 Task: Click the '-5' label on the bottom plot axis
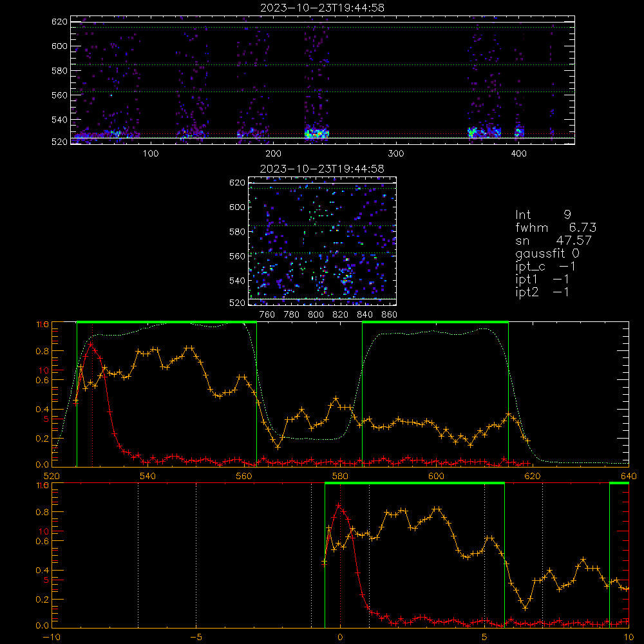(x=196, y=637)
